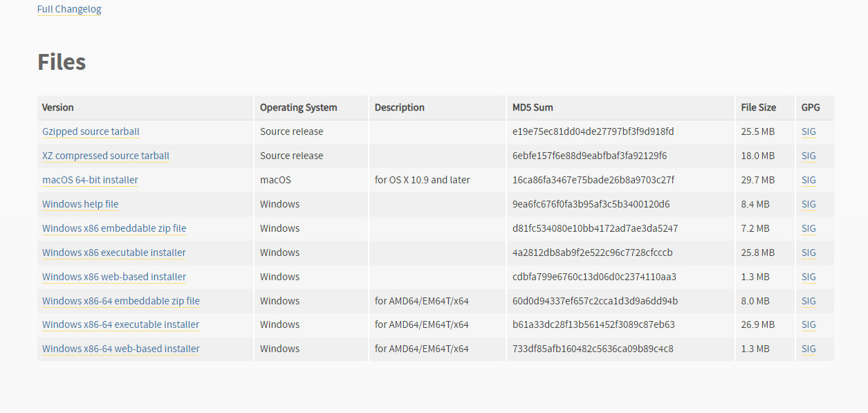Open SIG for macOS 64-bit installer
The width and height of the screenshot is (868, 413).
click(809, 180)
